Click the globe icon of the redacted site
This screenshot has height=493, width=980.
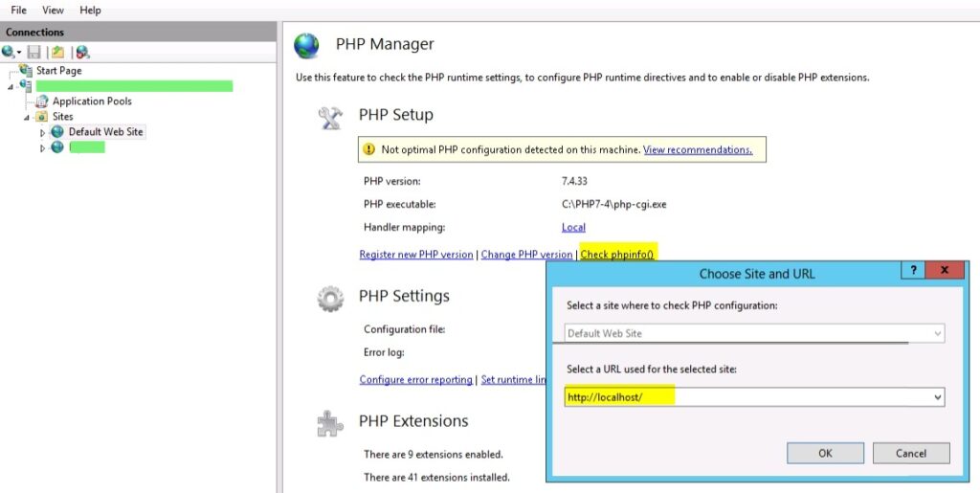57,147
